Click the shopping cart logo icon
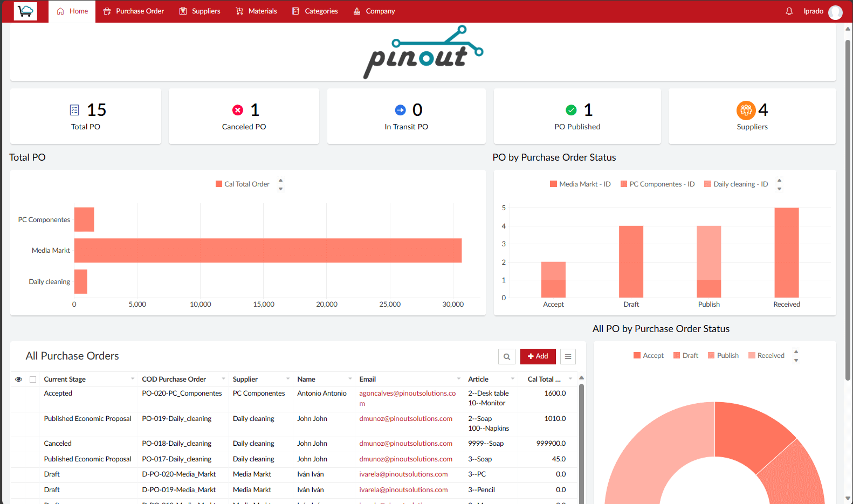Screen dimensions: 853x504 coord(25,11)
